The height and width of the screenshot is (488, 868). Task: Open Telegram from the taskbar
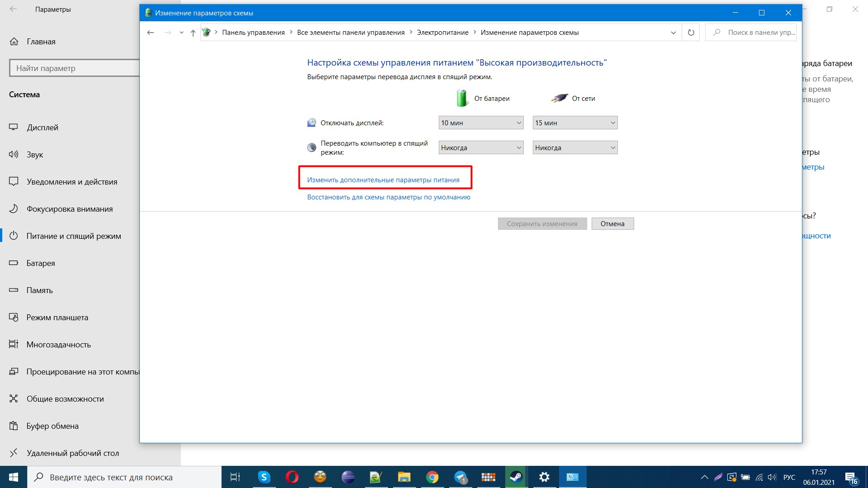[x=460, y=477]
